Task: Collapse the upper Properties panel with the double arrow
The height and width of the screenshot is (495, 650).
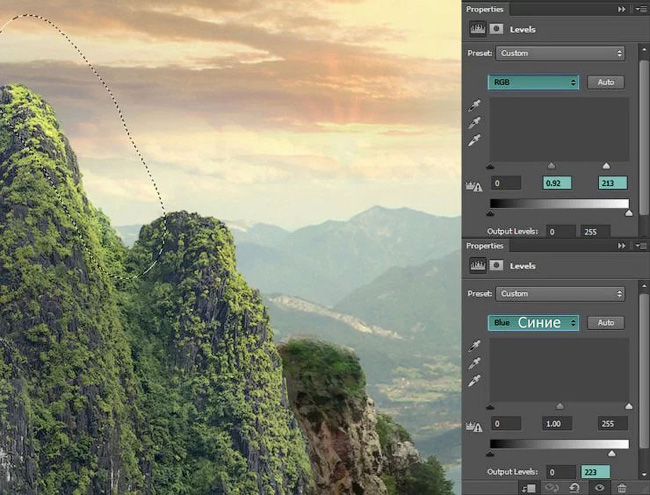Action: [x=621, y=9]
